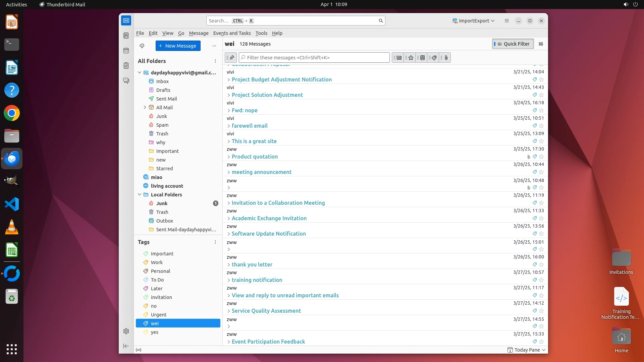Select the Urgent tag
Screen dimensions: 644x362
coord(158,315)
